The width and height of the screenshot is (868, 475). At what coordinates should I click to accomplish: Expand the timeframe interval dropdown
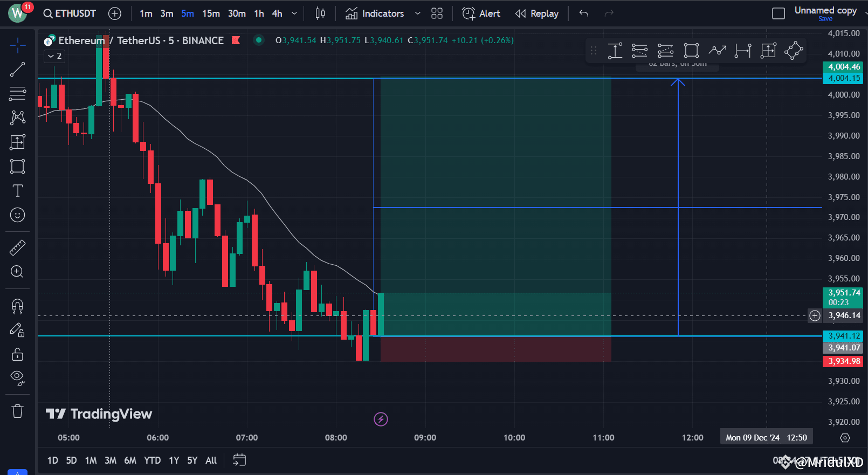(294, 13)
